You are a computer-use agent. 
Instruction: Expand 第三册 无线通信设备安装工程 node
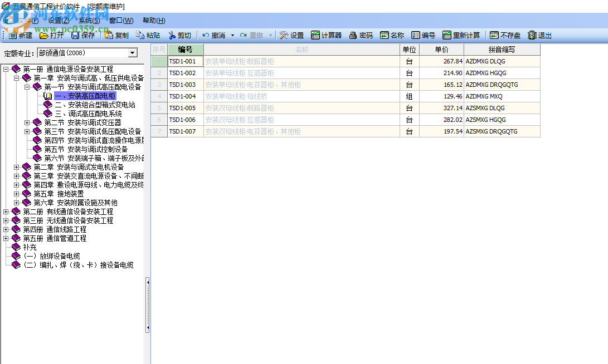tap(6, 221)
